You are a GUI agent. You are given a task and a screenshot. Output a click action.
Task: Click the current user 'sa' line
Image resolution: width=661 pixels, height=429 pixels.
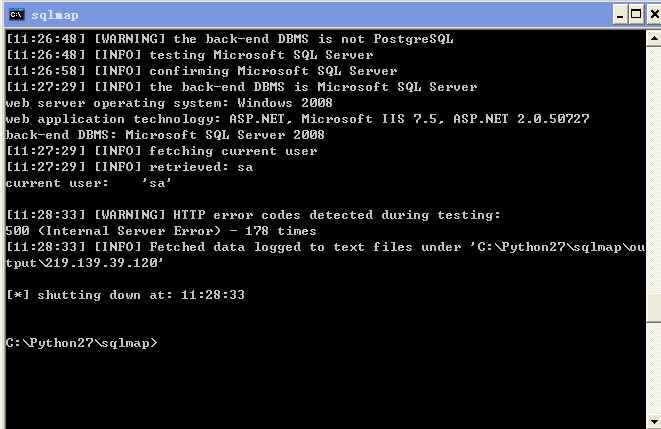(x=89, y=183)
